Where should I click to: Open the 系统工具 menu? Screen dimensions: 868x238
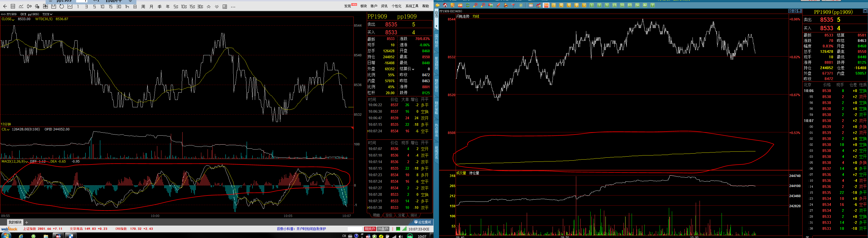tap(412, 6)
